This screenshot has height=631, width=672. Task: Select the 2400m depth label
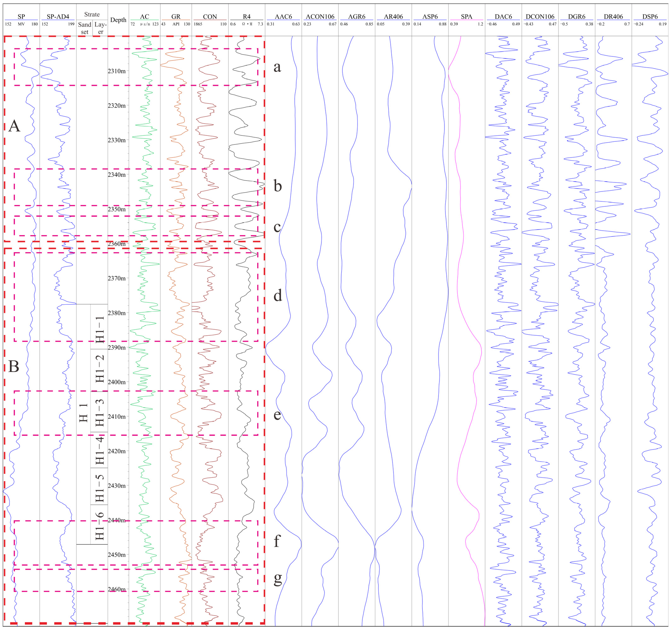[117, 382]
